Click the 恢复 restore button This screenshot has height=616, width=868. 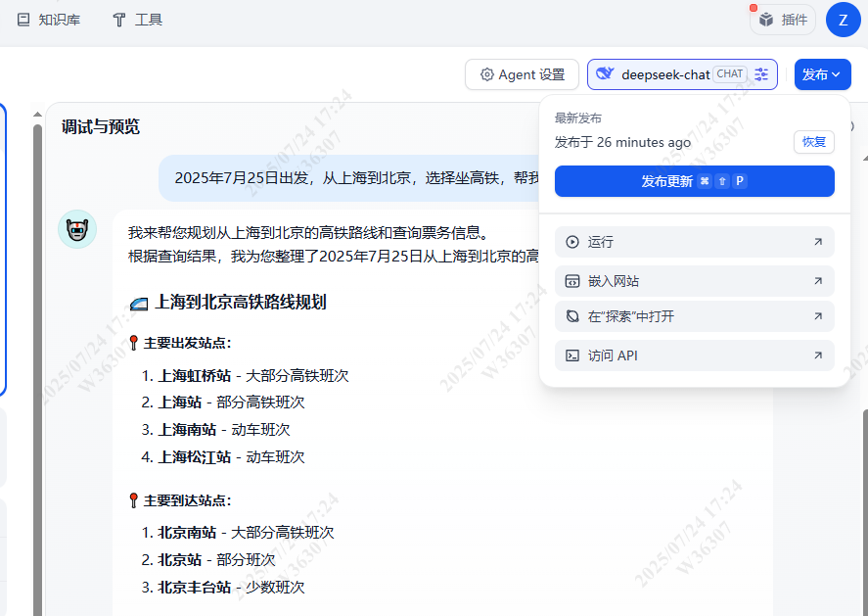[813, 142]
